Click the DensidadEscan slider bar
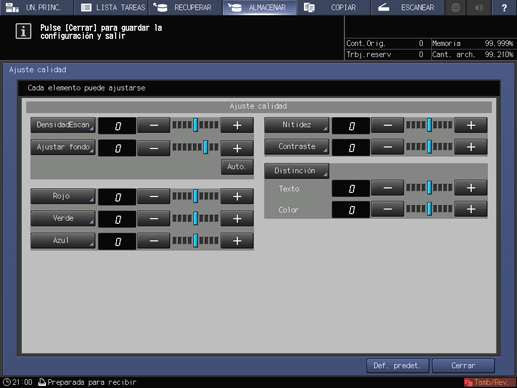The width and height of the screenshot is (517, 388). tap(195, 125)
